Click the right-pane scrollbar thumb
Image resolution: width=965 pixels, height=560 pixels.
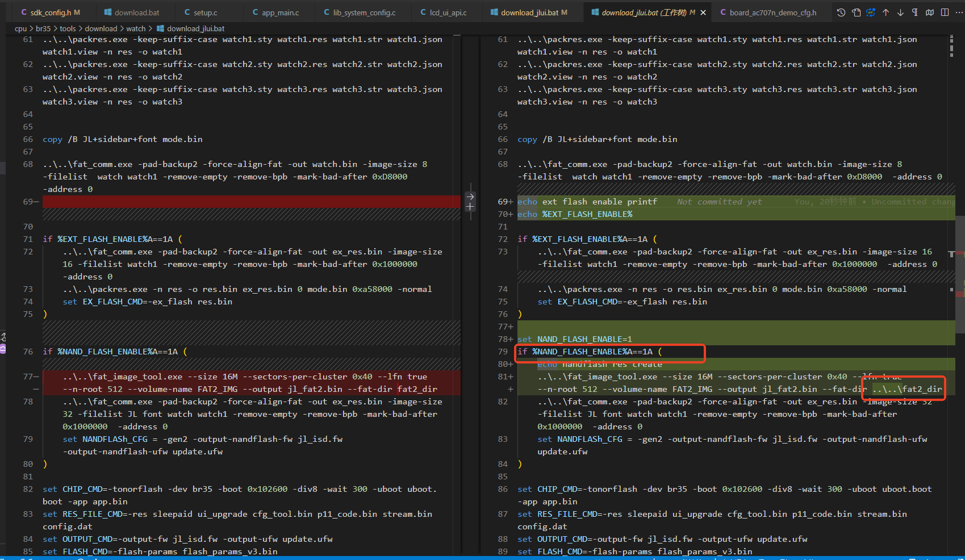pyautogui.click(x=960, y=274)
